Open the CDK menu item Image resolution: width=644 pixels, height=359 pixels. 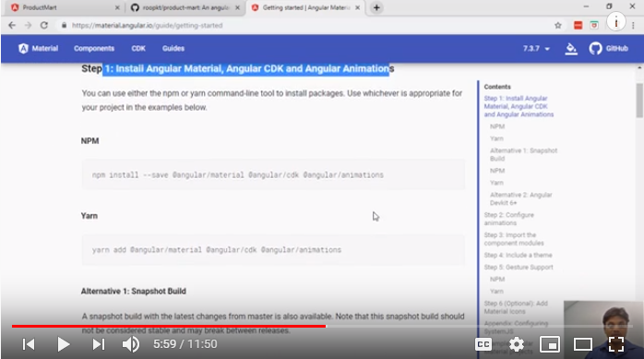pos(138,49)
